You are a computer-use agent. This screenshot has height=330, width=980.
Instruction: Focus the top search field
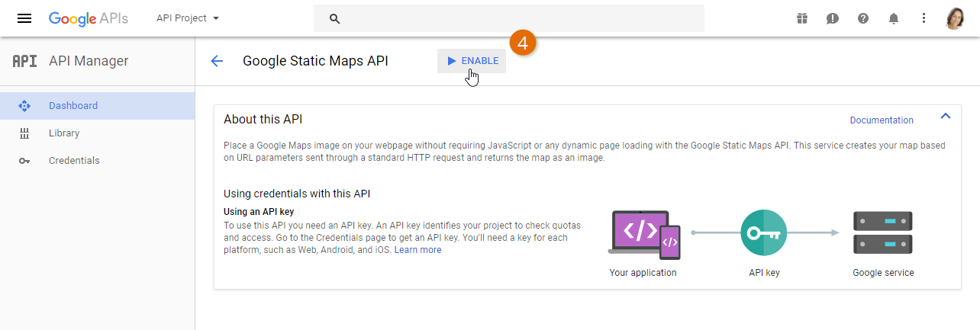click(509, 18)
